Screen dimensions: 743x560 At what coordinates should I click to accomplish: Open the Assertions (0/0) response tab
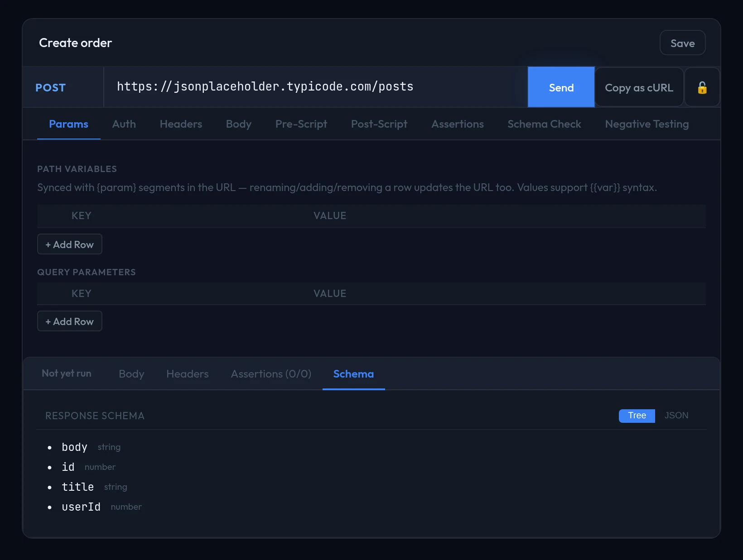pos(271,374)
